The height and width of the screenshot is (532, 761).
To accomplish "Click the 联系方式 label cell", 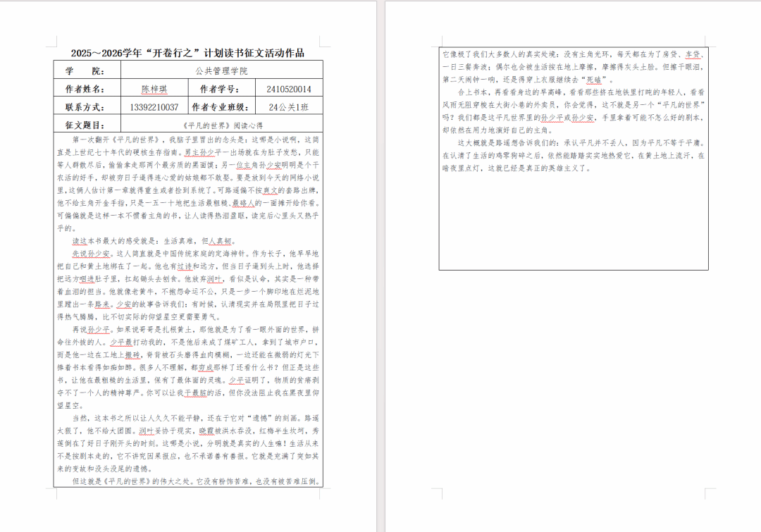I will [x=87, y=106].
